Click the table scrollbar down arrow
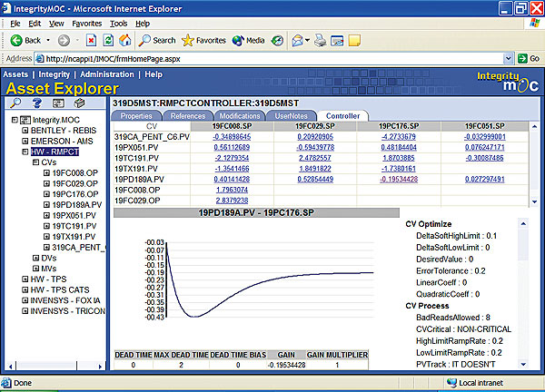Image resolution: width=545 pixels, height=392 pixels. pyautogui.click(x=535, y=201)
